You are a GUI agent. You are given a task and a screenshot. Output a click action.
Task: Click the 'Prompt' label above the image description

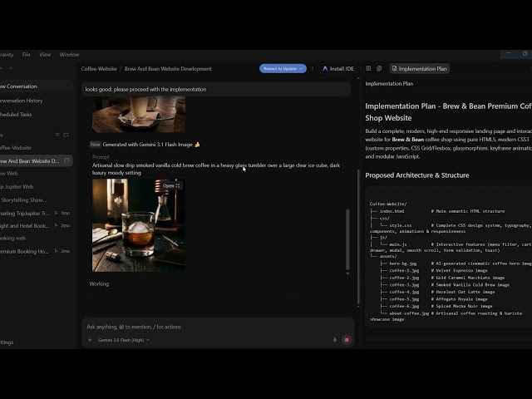point(101,157)
